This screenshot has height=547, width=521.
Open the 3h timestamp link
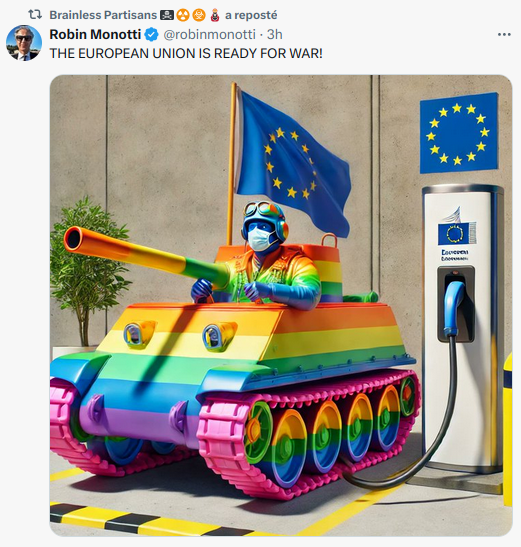tap(275, 34)
